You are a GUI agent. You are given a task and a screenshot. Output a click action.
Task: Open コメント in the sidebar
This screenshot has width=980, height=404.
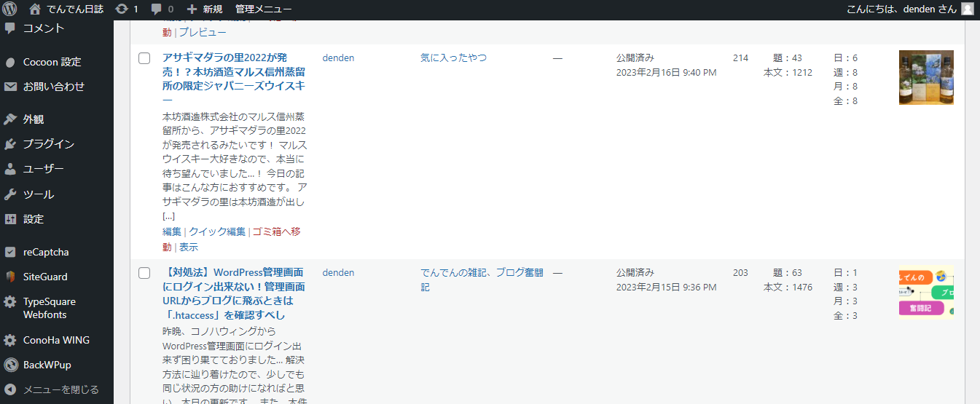[44, 28]
